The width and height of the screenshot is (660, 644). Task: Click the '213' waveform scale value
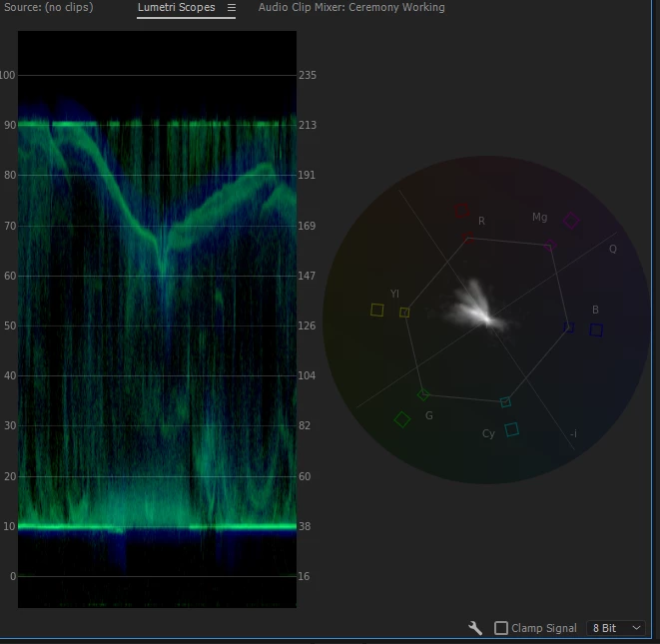pos(308,125)
